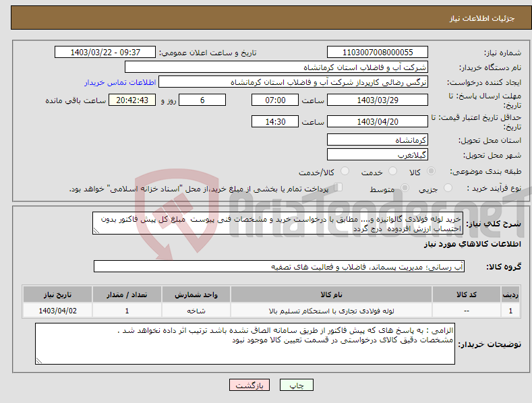Screen dimensions: 532x403
Task: Click the نام کالا column header
Action: coord(331,294)
